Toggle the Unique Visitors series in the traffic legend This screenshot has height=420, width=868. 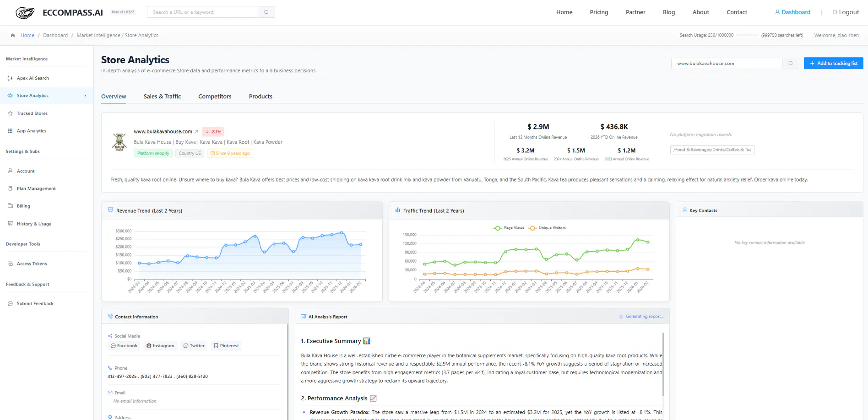(x=547, y=228)
